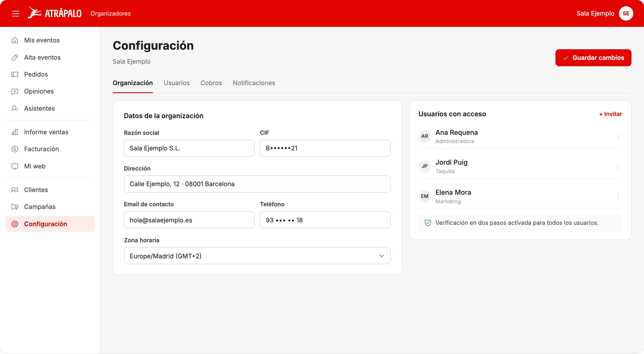Expand the Zona horaria dropdown
The image size is (644, 354).
pos(257,256)
